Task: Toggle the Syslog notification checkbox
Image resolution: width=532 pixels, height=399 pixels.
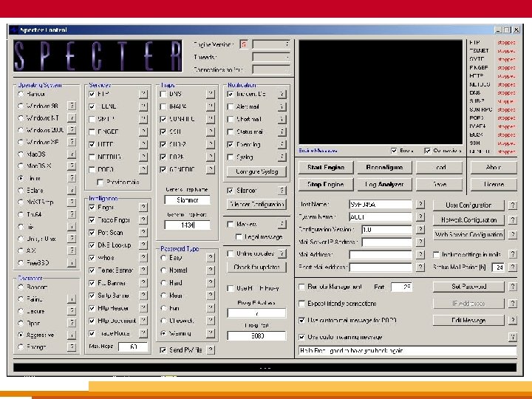Action: 231,157
